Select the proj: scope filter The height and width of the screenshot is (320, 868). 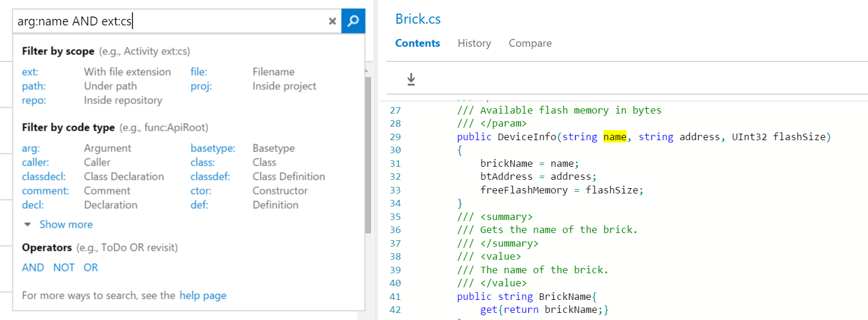pos(201,86)
